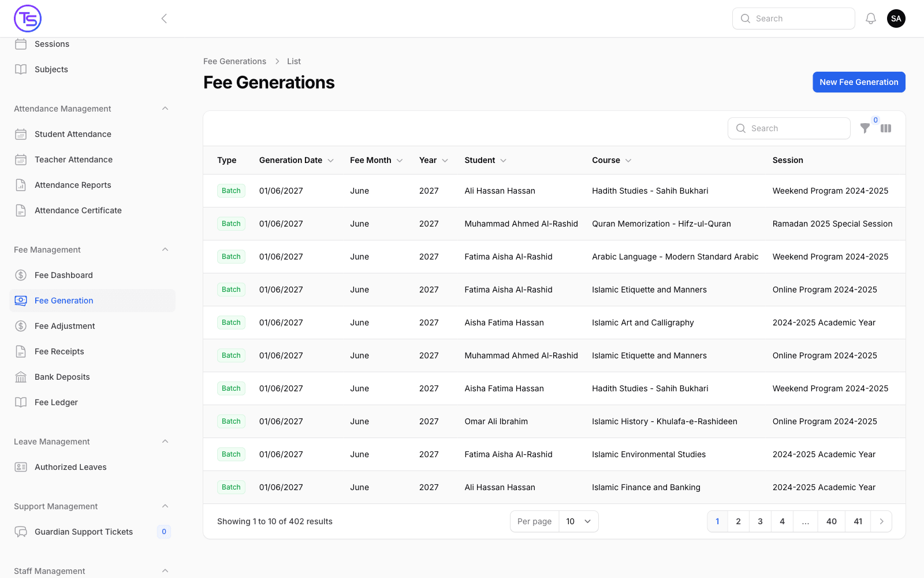This screenshot has width=924, height=578.
Task: Sort by Course column
Action: point(612,160)
